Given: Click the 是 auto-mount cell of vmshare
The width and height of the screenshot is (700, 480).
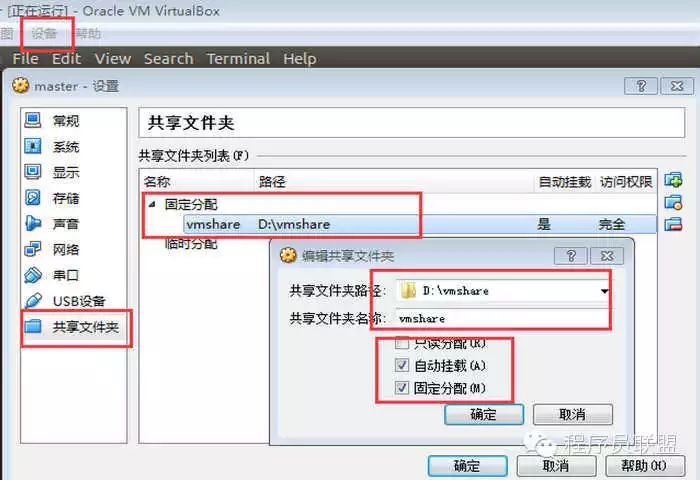Looking at the screenshot, I should pos(544,224).
